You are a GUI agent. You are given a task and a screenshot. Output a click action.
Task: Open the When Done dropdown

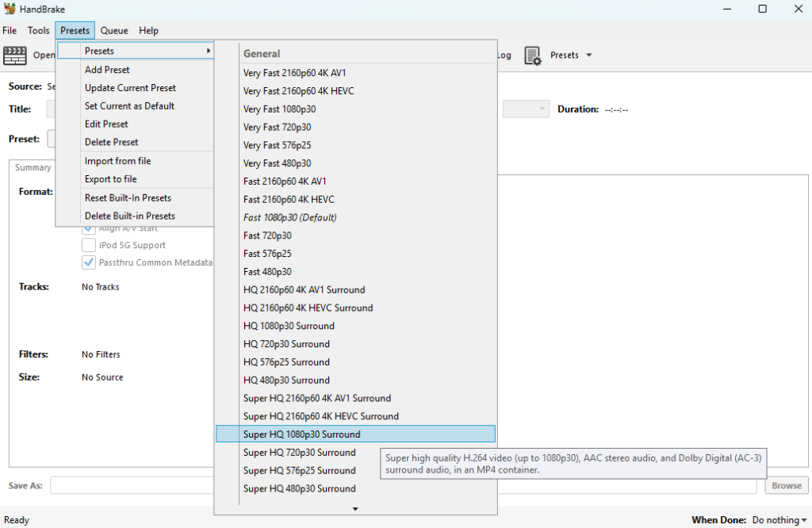coord(780,520)
